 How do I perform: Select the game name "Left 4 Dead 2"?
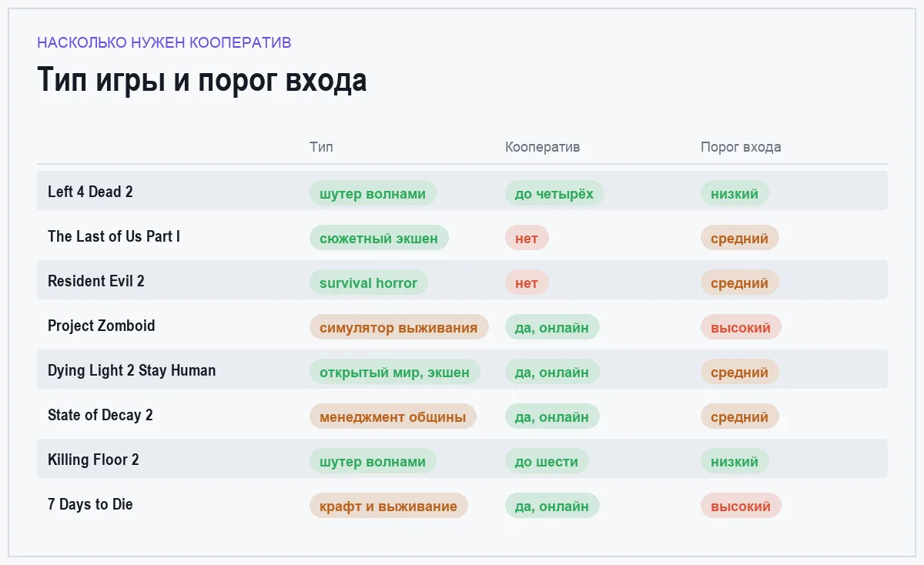90,192
